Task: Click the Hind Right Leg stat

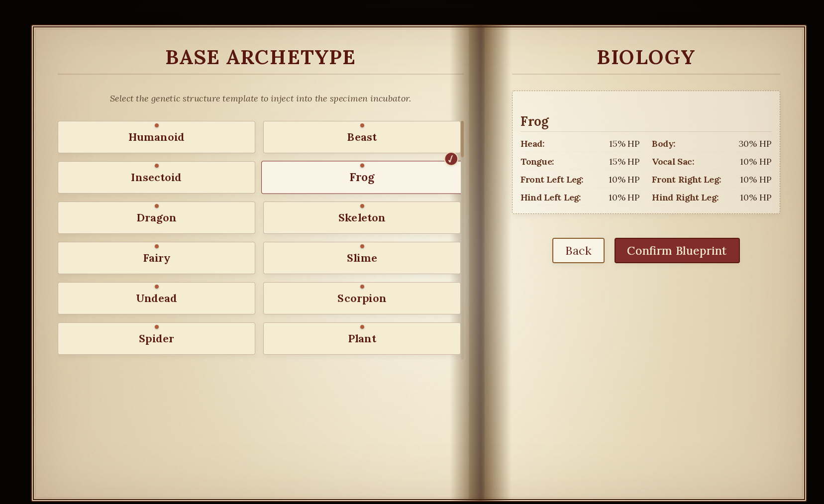Action: [712, 198]
